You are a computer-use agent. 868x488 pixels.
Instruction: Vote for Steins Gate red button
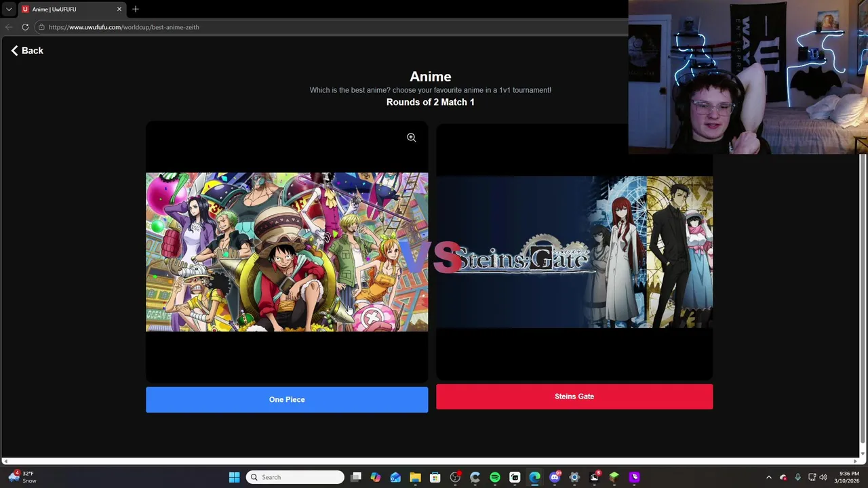(x=574, y=396)
